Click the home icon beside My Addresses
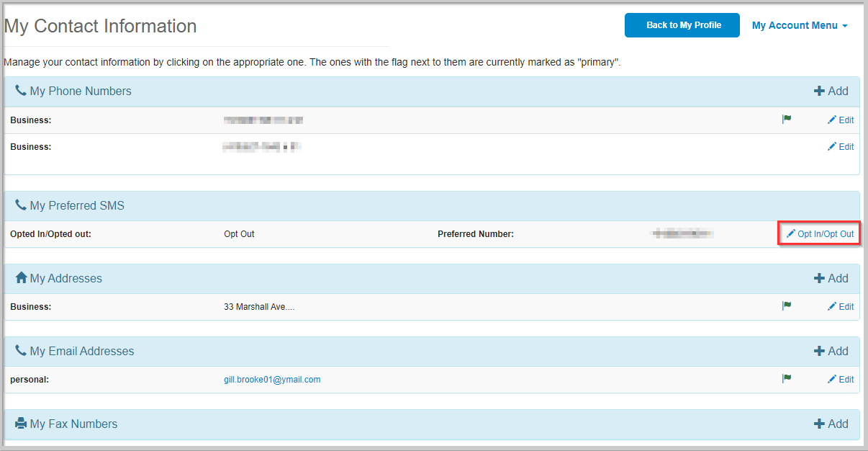Viewport: 868px width, 451px height. point(21,277)
